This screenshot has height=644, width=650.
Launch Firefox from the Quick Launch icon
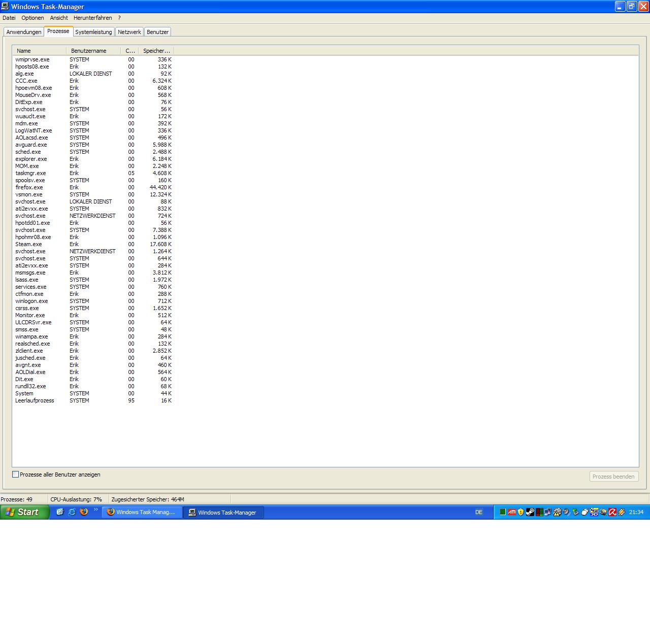[84, 512]
